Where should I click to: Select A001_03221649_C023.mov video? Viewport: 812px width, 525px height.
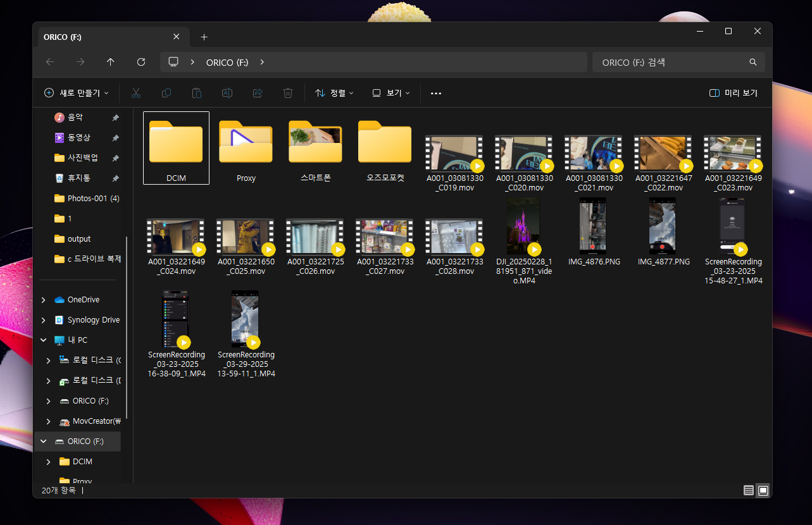click(733, 164)
